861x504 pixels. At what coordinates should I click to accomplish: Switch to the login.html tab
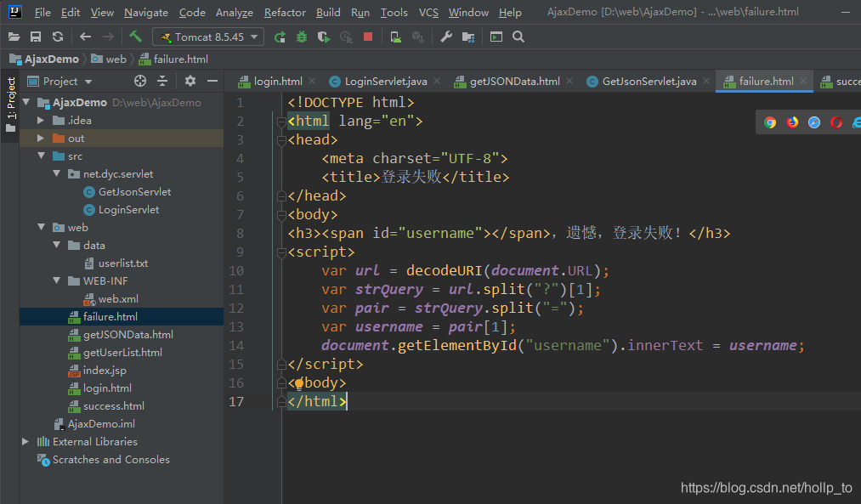click(x=278, y=82)
